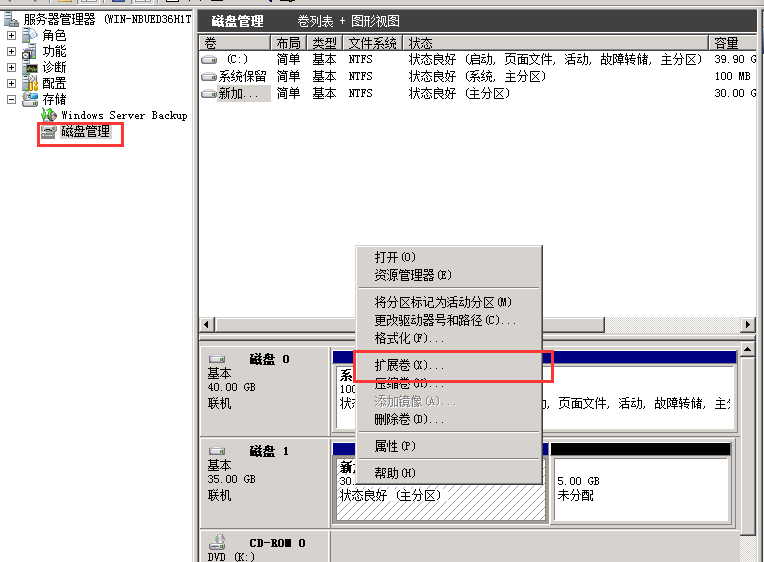764x562 pixels.
Task: Expand the 角色 tree node
Action: click(x=12, y=36)
